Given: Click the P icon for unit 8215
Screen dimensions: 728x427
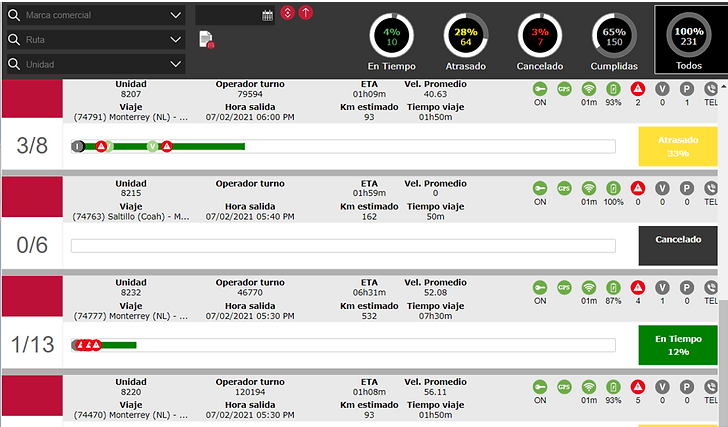Looking at the screenshot, I should (687, 188).
